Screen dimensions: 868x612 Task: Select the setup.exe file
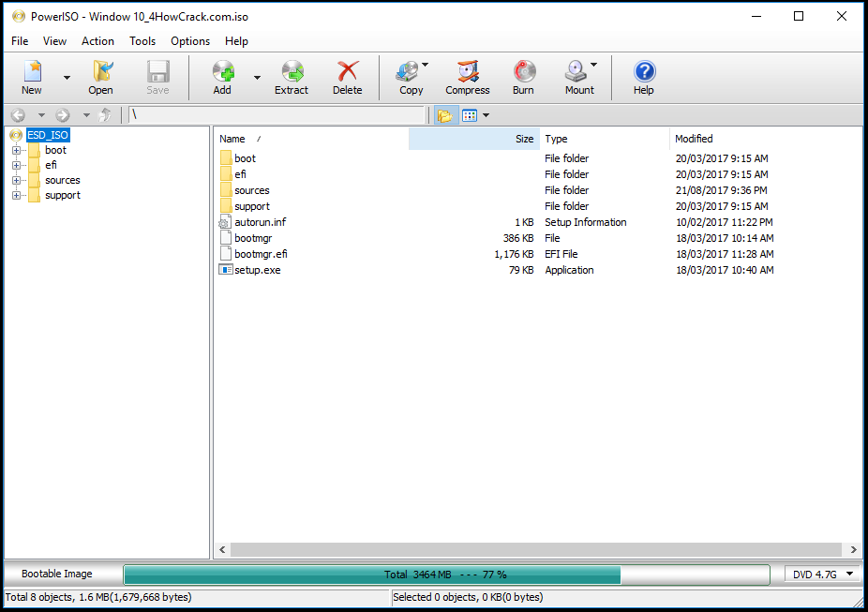coord(258,271)
